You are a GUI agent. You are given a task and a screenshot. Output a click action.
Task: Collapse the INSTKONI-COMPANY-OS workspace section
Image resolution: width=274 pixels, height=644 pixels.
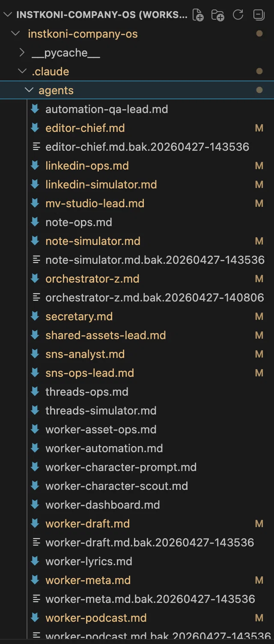click(8, 15)
